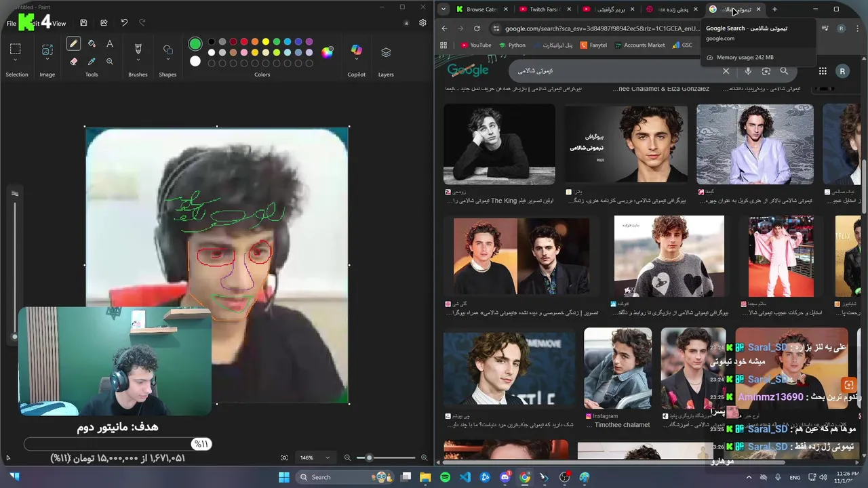Undo the last action in Paint
This screenshot has height=488, width=868.
tap(124, 23)
